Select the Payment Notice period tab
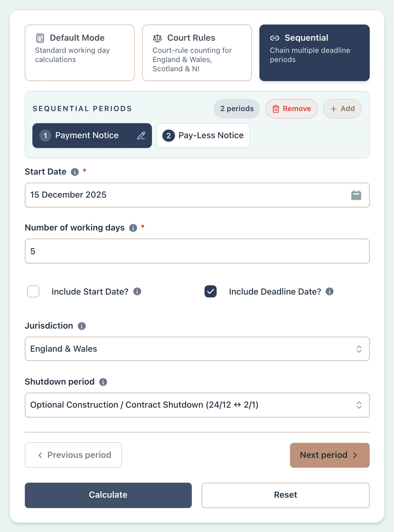The height and width of the screenshot is (532, 394). 87,136
